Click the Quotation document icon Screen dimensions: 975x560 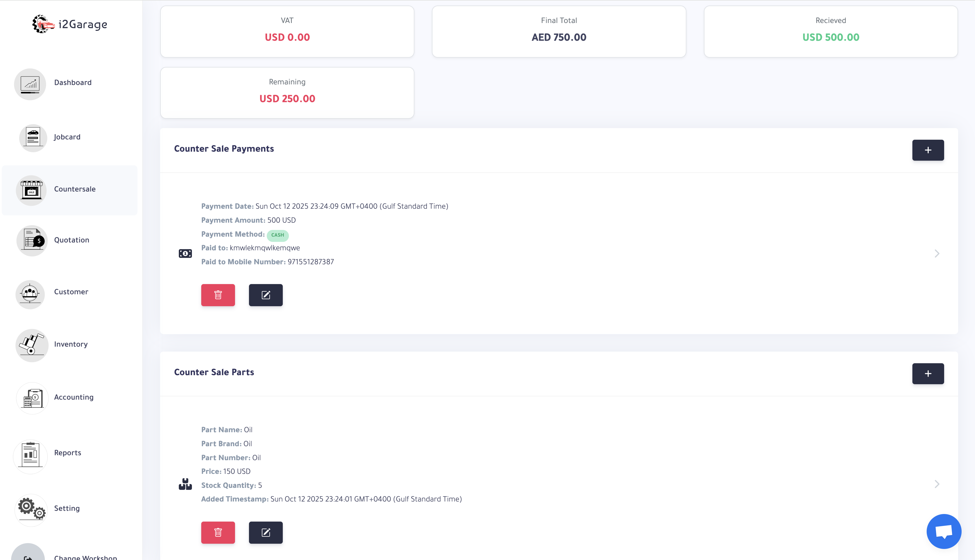(x=31, y=240)
